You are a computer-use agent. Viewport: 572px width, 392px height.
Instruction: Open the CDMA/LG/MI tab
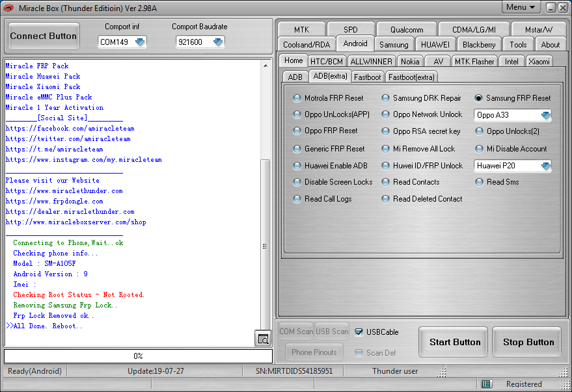point(474,29)
